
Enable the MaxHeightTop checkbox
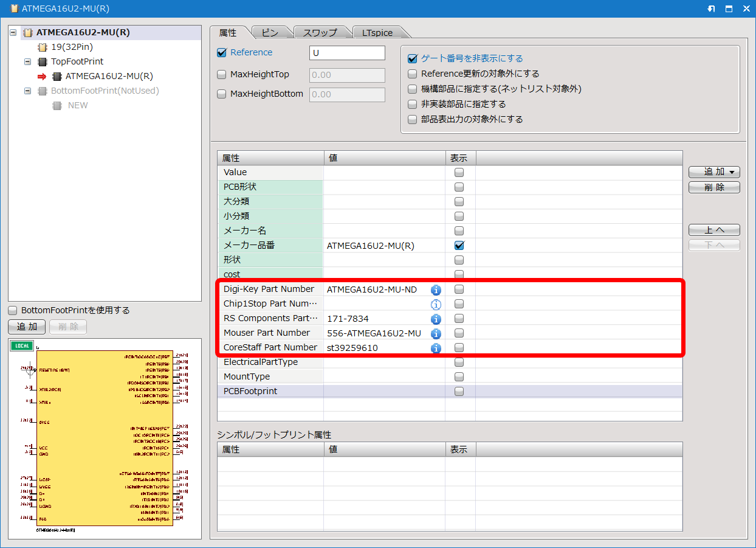pyautogui.click(x=222, y=75)
